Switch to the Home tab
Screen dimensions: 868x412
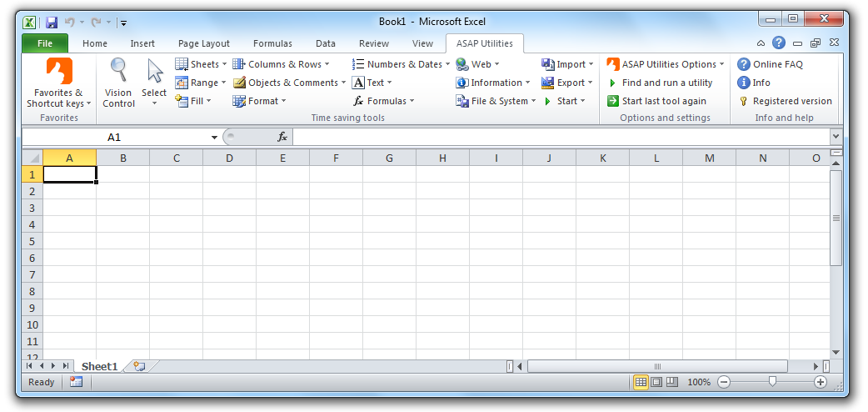coord(95,43)
